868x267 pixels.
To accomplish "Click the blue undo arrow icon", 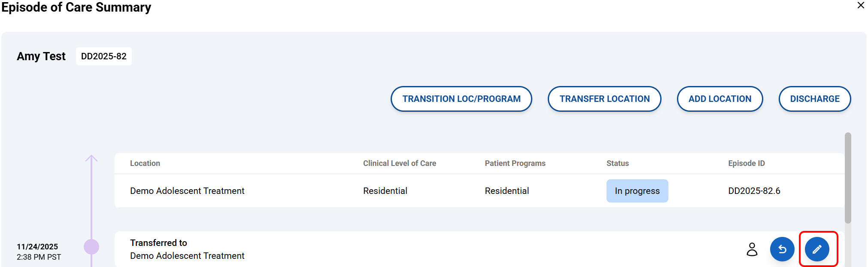I will pos(782,249).
